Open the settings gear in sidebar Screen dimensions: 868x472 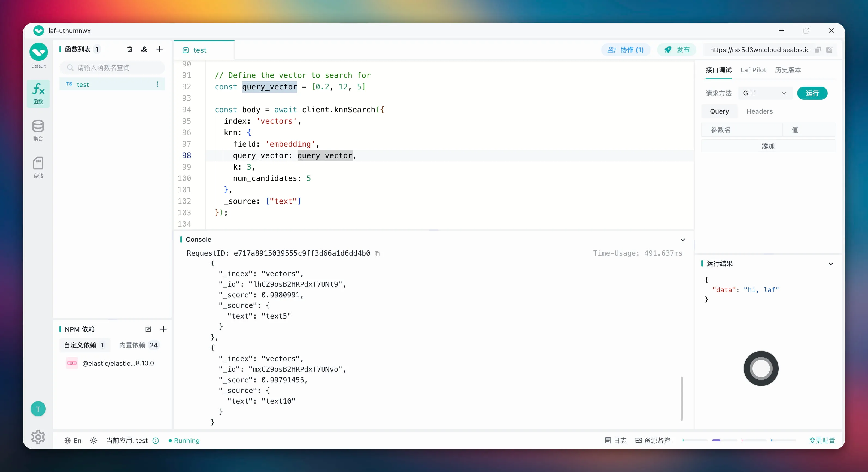pyautogui.click(x=38, y=437)
